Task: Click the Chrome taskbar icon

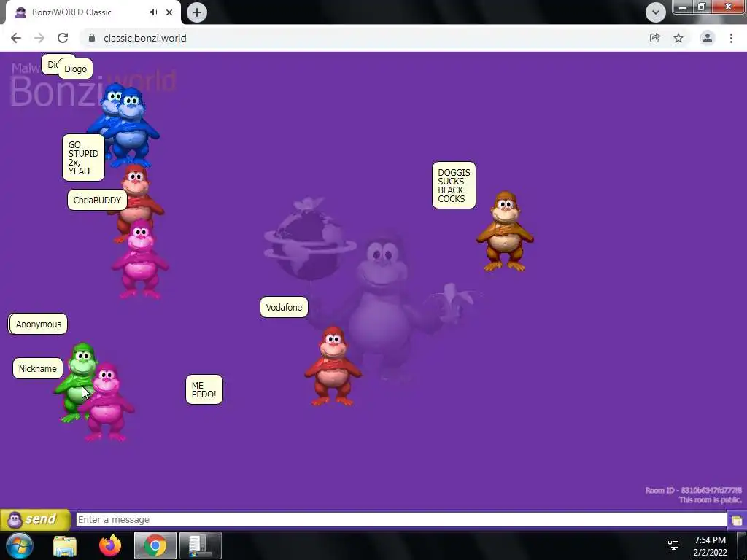Action: pyautogui.click(x=155, y=545)
